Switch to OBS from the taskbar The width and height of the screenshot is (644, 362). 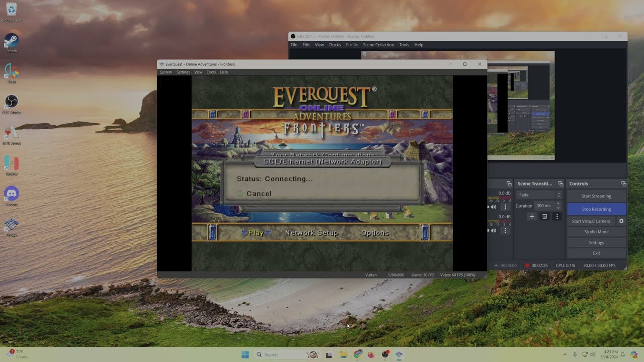tap(385, 354)
